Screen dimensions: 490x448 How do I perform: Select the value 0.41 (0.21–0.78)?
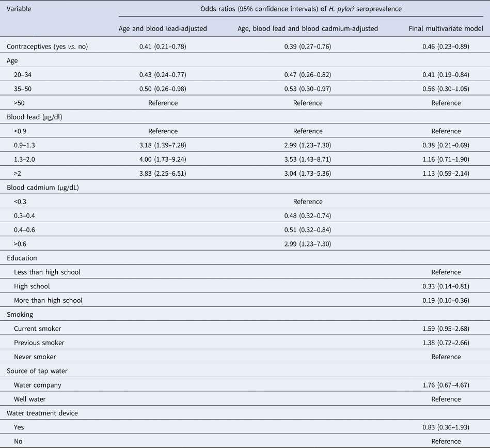click(x=163, y=47)
